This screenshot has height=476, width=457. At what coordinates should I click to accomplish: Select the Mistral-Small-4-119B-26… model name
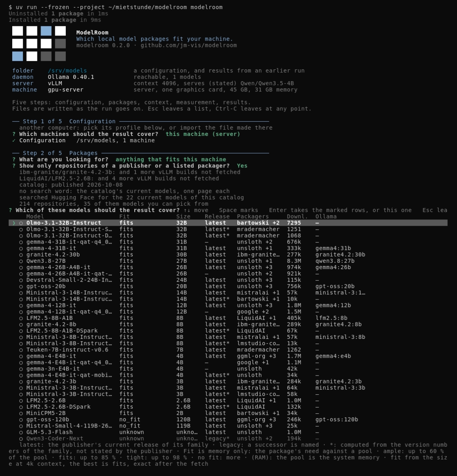pos(69,426)
